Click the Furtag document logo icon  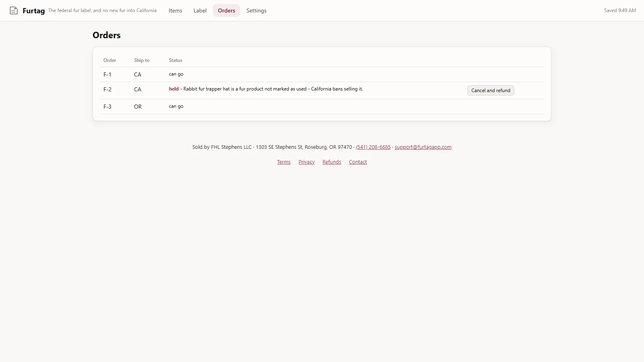click(x=14, y=10)
